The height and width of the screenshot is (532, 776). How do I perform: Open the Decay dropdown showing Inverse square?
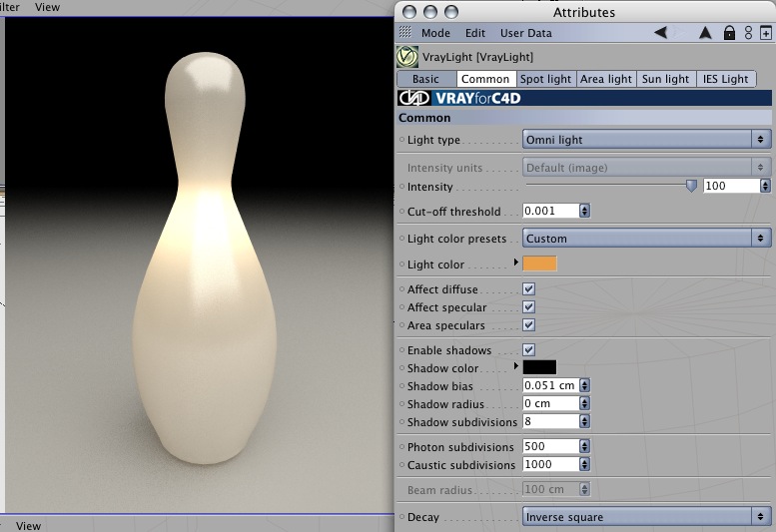(646, 517)
